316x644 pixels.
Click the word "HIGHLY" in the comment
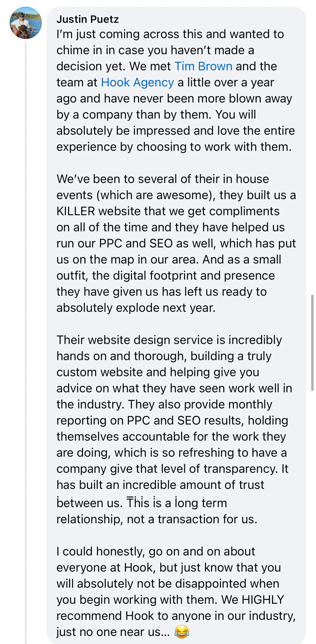coord(263,599)
